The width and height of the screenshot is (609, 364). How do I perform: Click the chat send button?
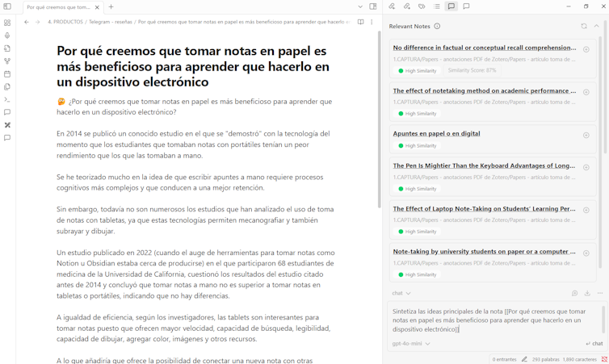(x=594, y=344)
